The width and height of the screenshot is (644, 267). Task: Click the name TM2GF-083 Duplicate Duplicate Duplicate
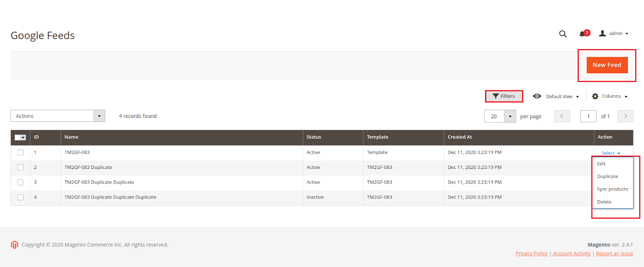[x=110, y=197]
